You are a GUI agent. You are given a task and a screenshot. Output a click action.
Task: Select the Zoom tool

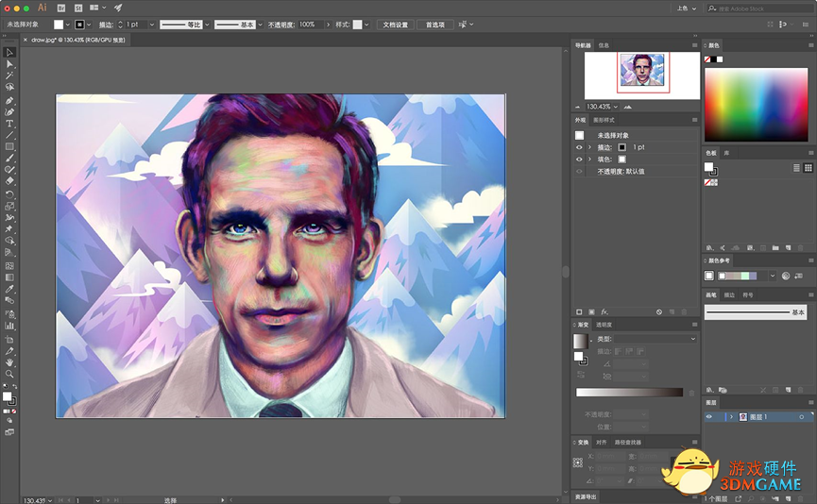click(9, 374)
